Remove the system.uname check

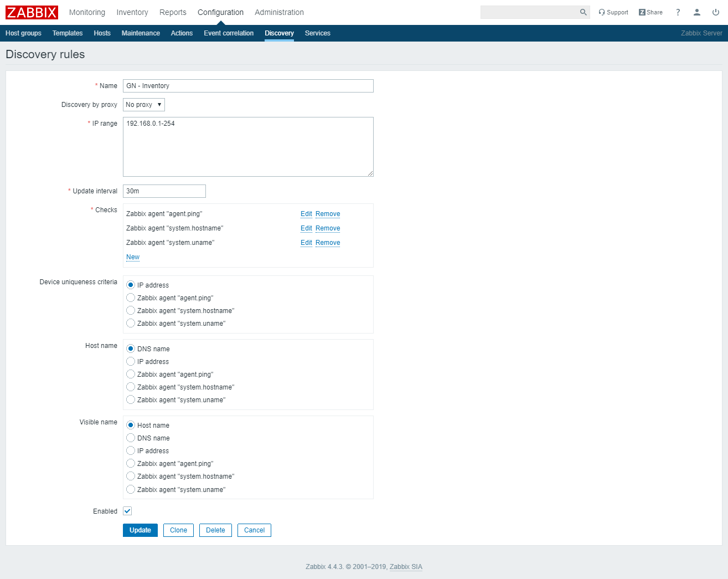coord(328,243)
